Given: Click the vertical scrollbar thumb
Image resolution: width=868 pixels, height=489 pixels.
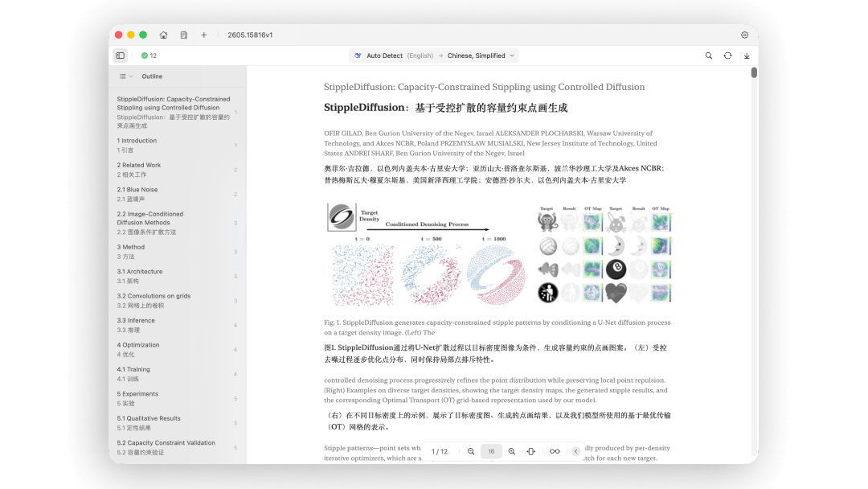Looking at the screenshot, I should coord(754,72).
